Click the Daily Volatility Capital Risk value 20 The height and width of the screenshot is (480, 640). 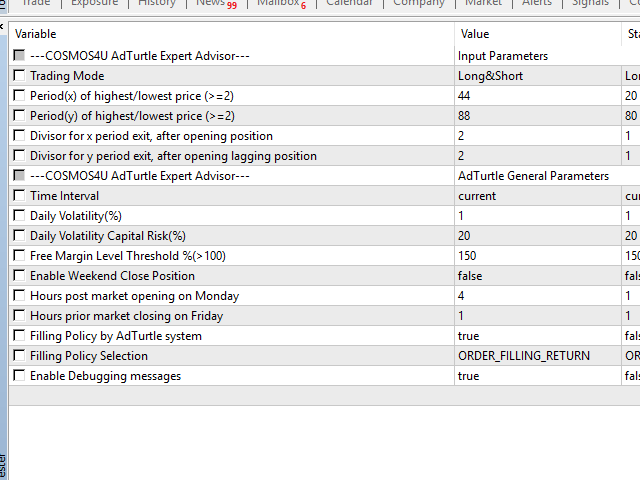[x=465, y=236]
